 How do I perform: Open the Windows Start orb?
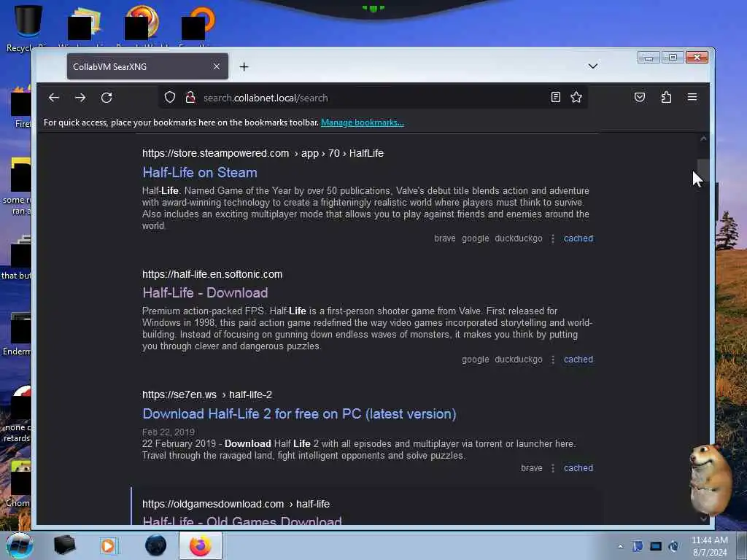tap(20, 545)
